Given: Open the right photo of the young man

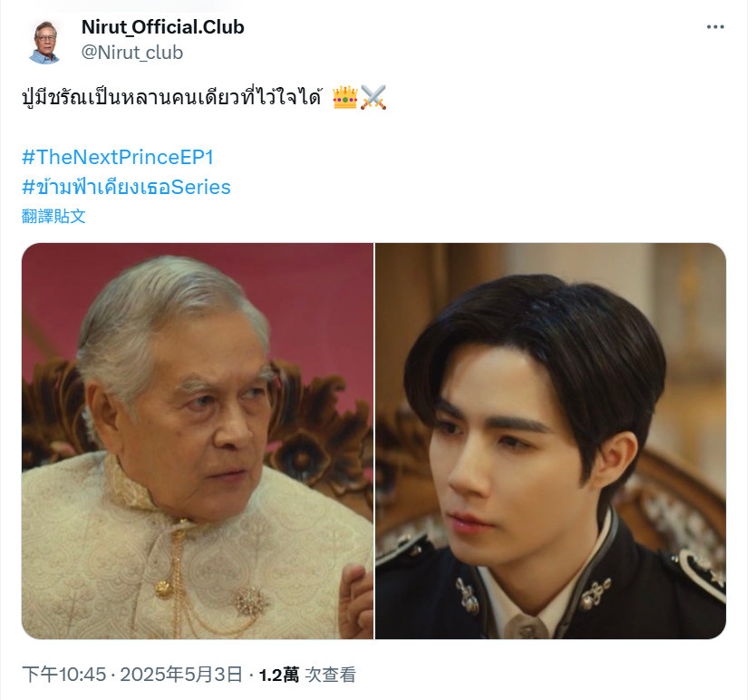Looking at the screenshot, I should [x=550, y=441].
